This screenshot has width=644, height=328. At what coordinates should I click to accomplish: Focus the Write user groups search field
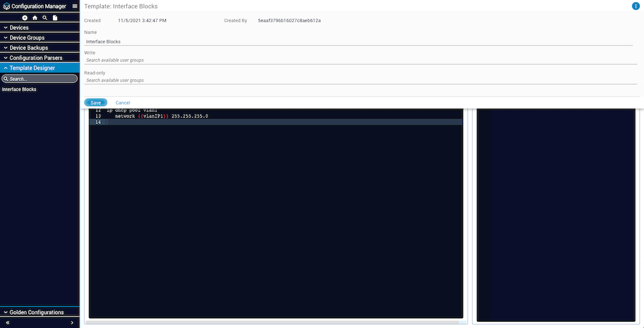tap(359, 60)
